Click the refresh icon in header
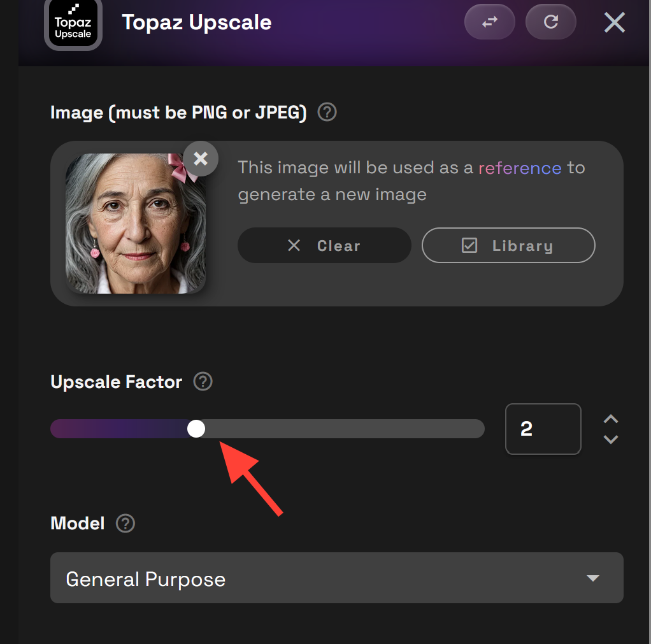 551,22
